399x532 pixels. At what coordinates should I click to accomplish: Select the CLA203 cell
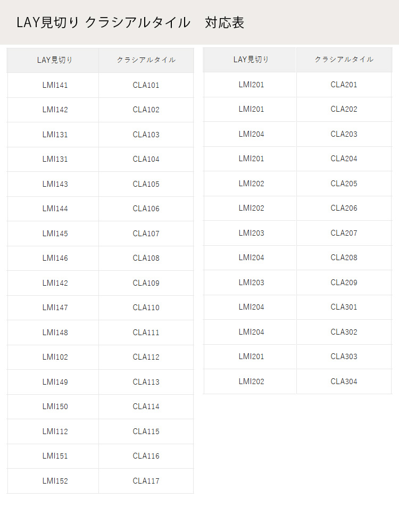point(344,134)
